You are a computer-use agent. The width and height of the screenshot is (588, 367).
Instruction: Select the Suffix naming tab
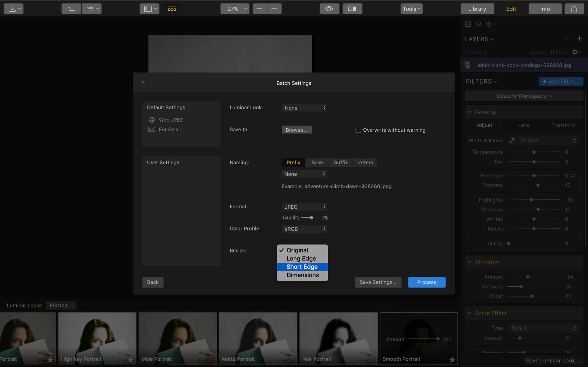point(341,162)
